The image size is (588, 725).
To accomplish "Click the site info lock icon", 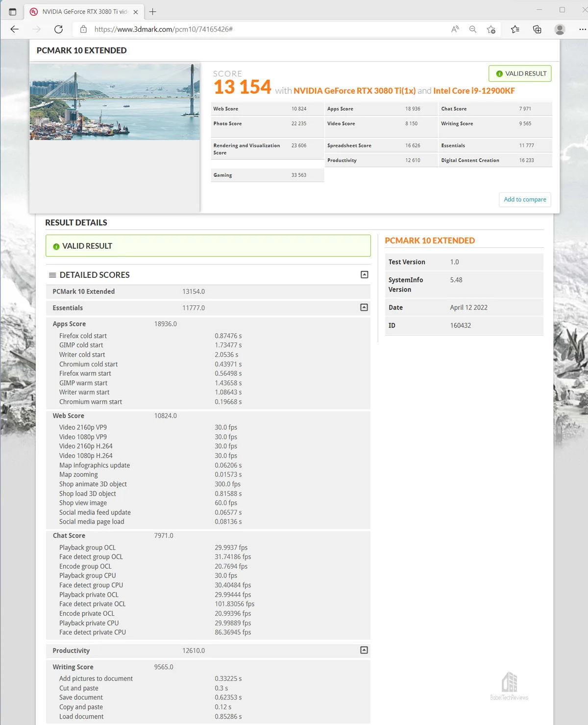I will (x=84, y=29).
